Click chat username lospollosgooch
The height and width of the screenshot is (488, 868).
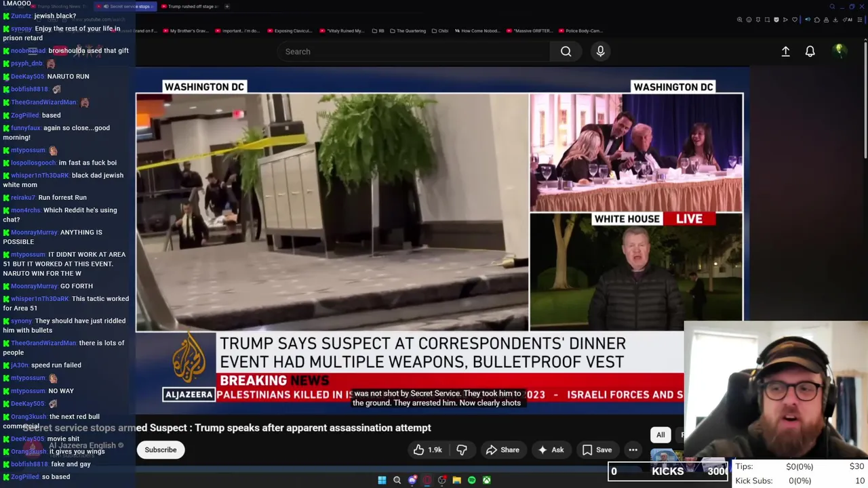click(33, 163)
